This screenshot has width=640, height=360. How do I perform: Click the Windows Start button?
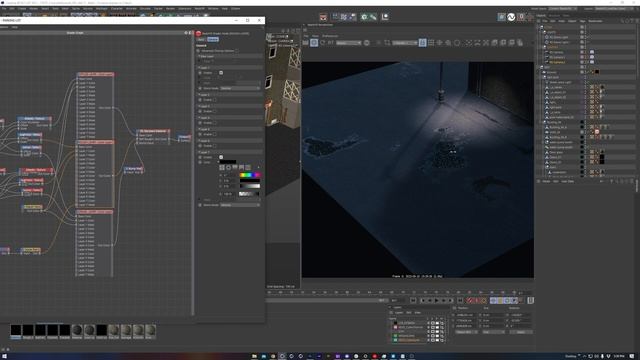coord(3,356)
